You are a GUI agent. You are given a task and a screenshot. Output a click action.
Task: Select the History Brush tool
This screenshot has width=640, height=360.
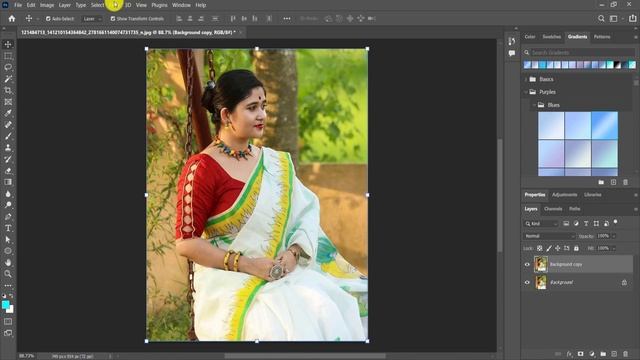[8, 159]
